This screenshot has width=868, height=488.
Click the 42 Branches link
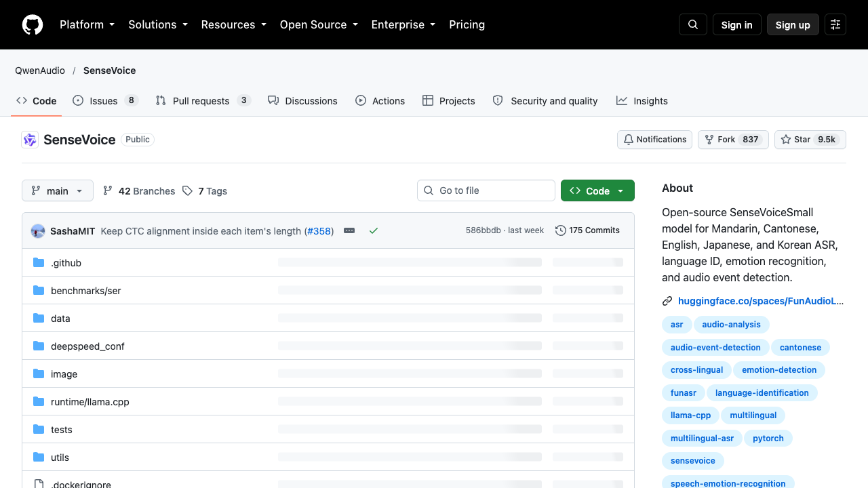tap(139, 191)
